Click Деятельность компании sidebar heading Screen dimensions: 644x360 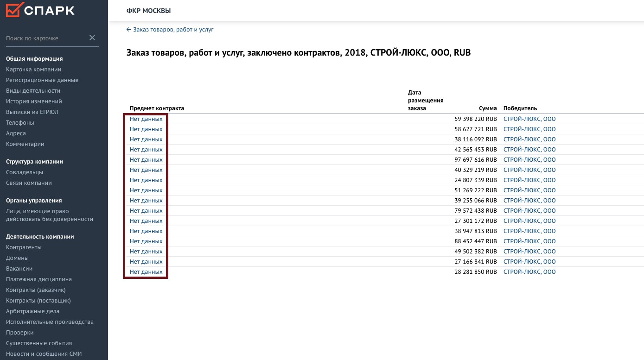(x=40, y=237)
